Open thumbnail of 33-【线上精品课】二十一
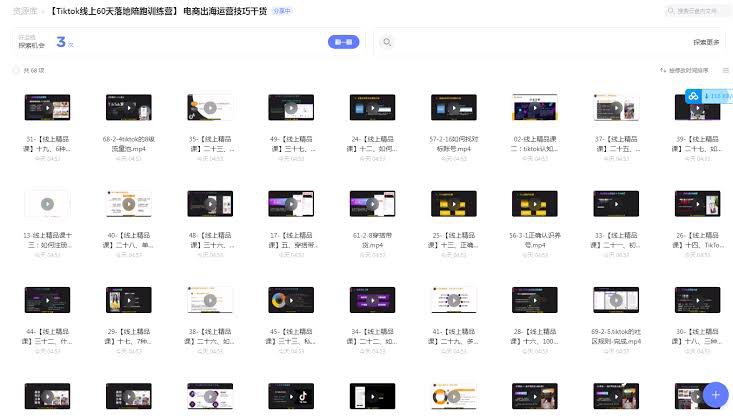 point(616,204)
